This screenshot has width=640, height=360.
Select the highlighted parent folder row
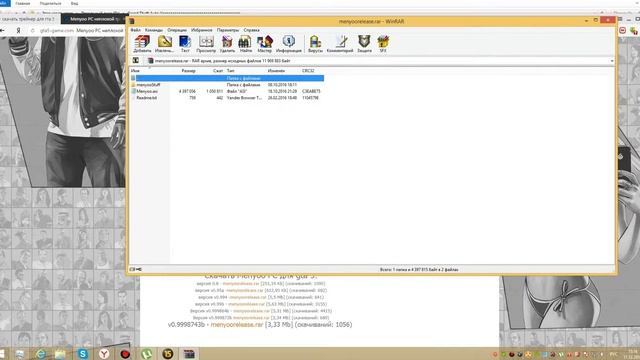(227, 78)
